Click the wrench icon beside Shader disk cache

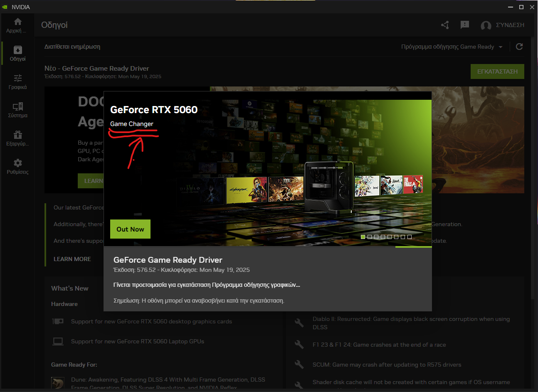coord(299,385)
